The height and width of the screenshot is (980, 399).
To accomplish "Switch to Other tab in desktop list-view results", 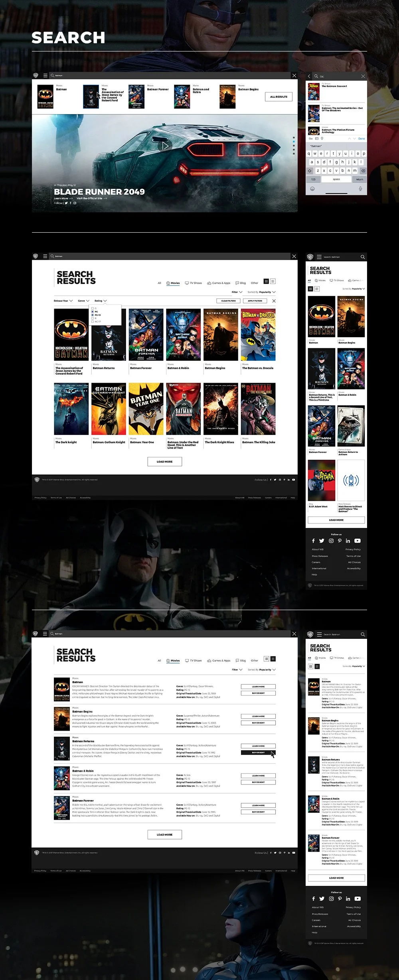I will tap(254, 660).
